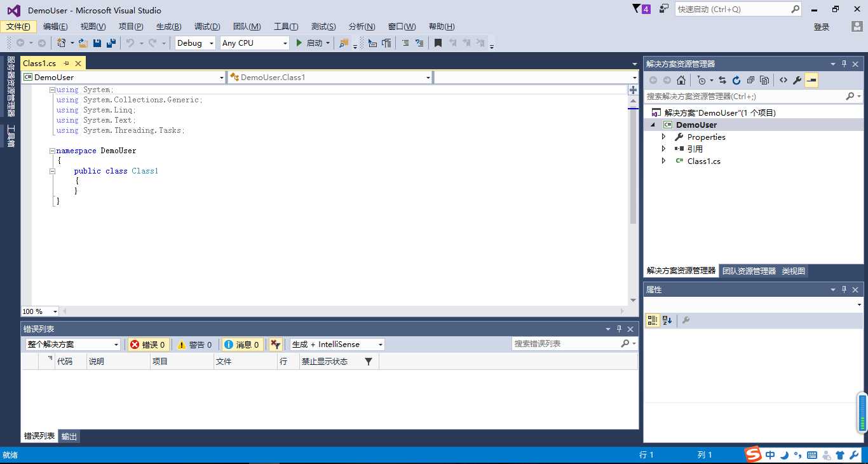Image resolution: width=868 pixels, height=464 pixels.
Task: Open the 编辑(E) menu
Action: click(55, 27)
